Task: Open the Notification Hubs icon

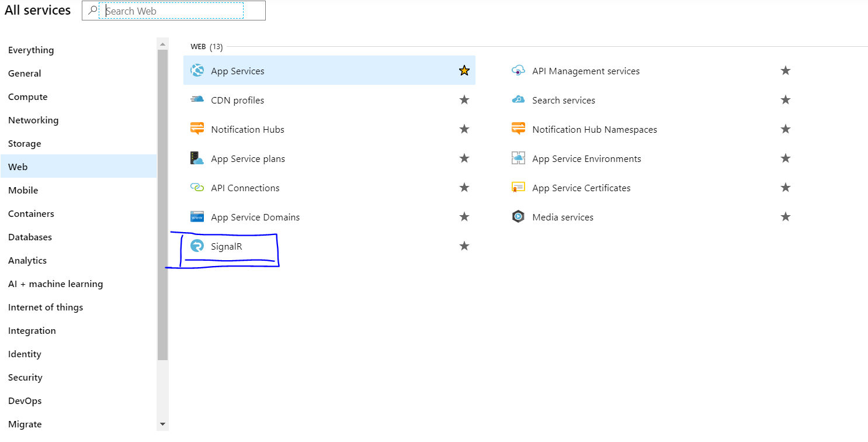Action: click(x=197, y=129)
